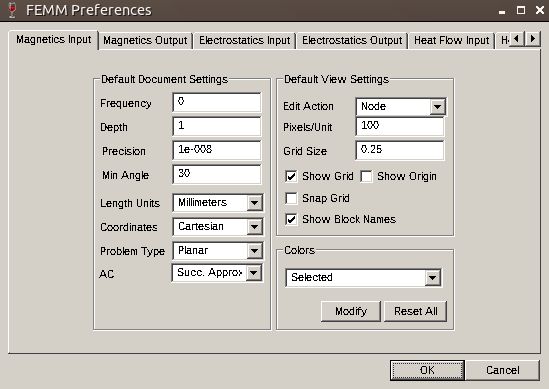Viewport: 549px width, 389px height.
Task: Close the FEMM Preferences window
Action: (x=540, y=10)
